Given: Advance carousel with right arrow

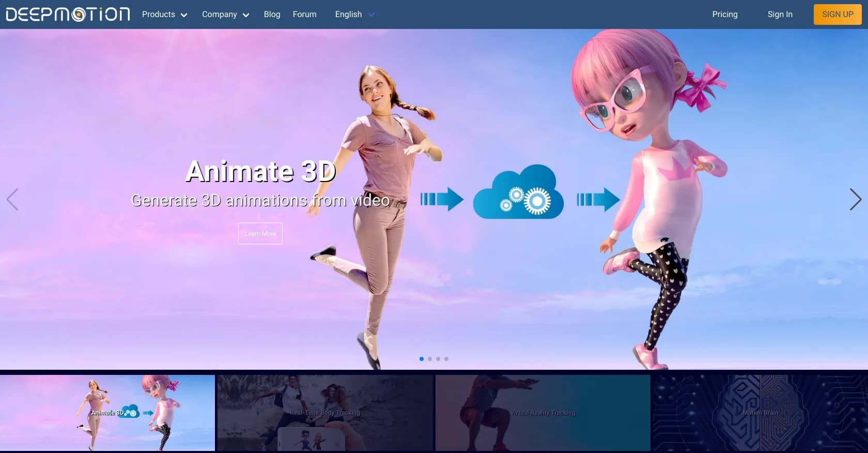Looking at the screenshot, I should 855,199.
